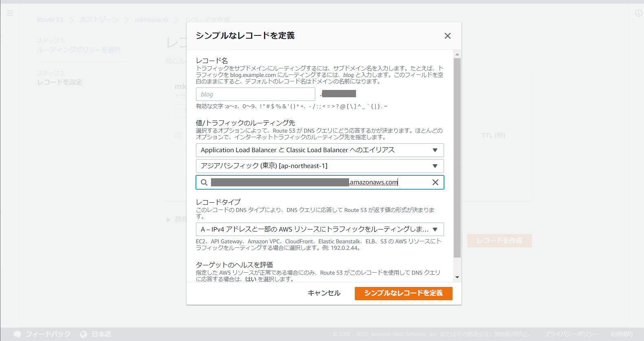Click the レコードを作成 button behind the dialog
644x341 pixels.
tap(499, 240)
